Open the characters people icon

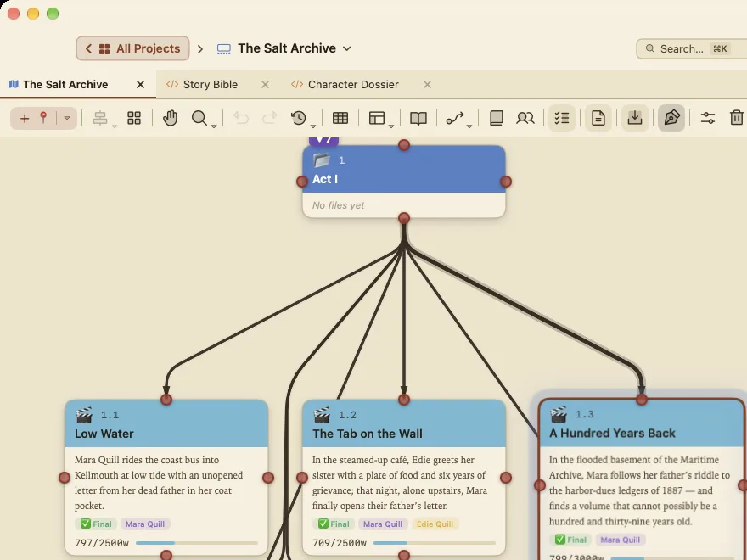click(x=525, y=118)
